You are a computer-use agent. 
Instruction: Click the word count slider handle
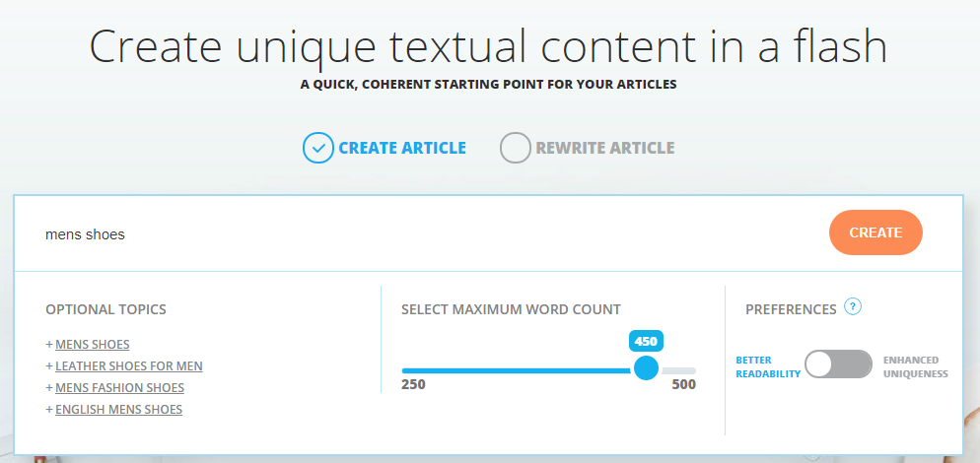646,368
